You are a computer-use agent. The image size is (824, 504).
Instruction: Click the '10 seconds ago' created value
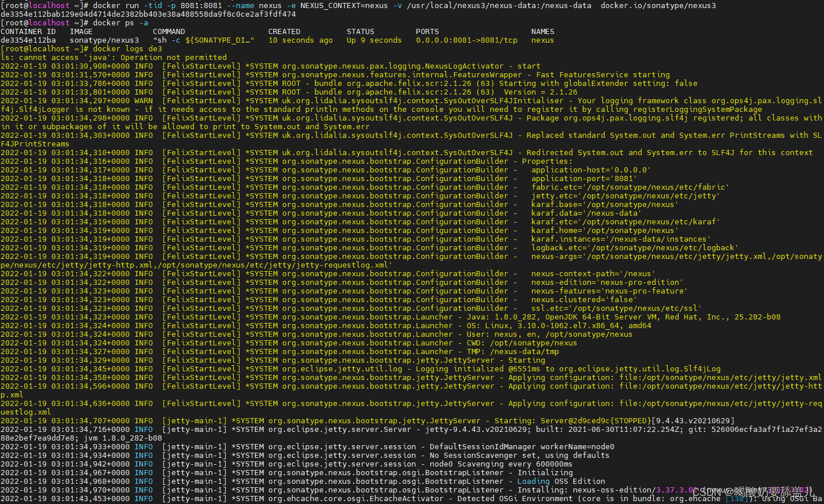[x=301, y=40]
